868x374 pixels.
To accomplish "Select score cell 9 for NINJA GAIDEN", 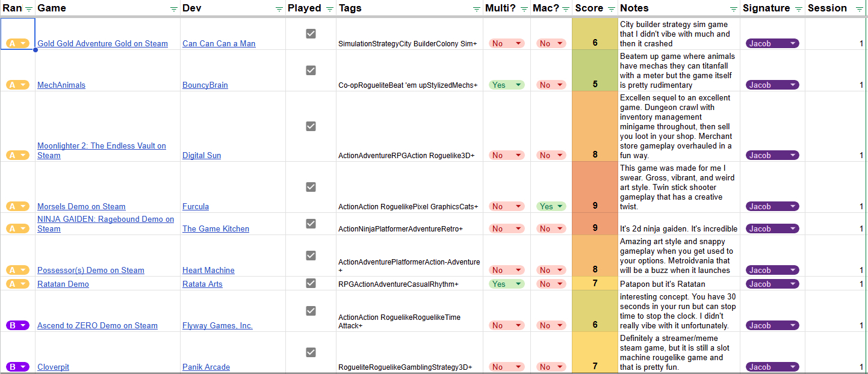I will tap(595, 224).
